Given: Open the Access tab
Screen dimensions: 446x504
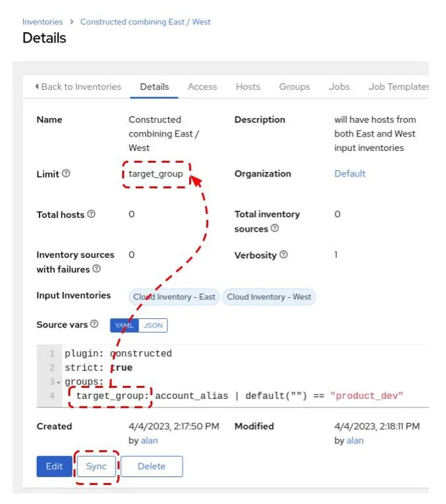Looking at the screenshot, I should (x=202, y=87).
